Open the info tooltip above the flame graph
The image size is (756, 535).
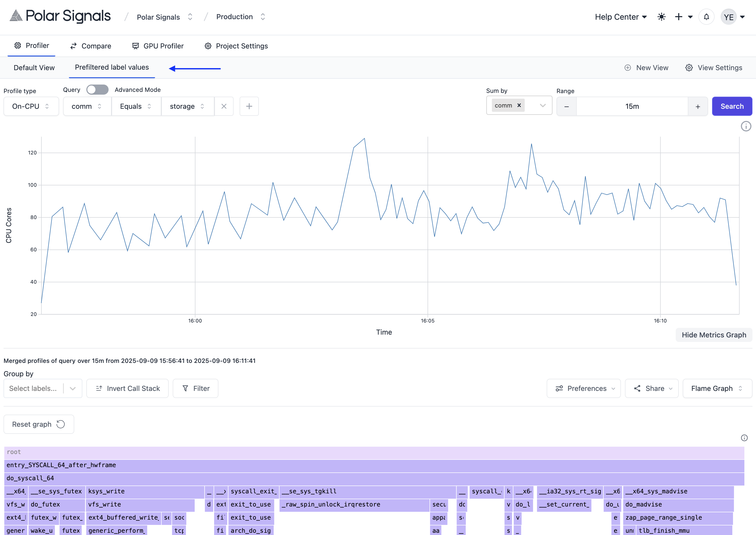pyautogui.click(x=744, y=438)
